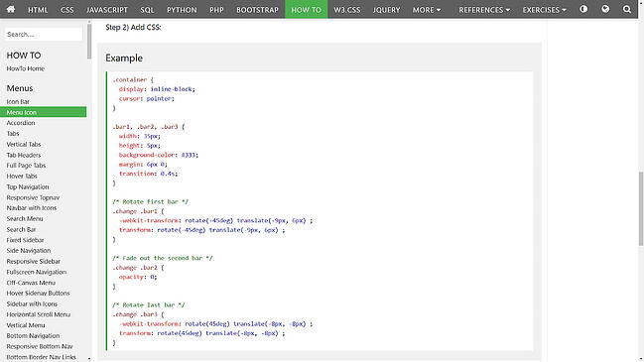Click the sidebar scrollbar thumb

[x=89, y=41]
